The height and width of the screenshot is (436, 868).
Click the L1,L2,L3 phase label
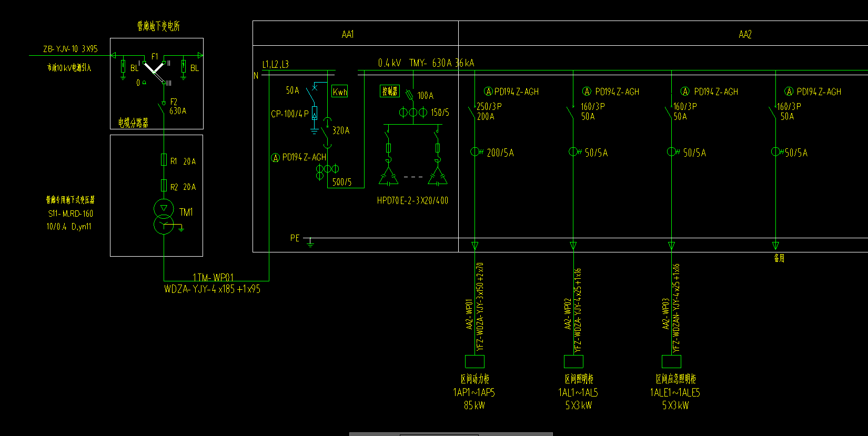276,64
